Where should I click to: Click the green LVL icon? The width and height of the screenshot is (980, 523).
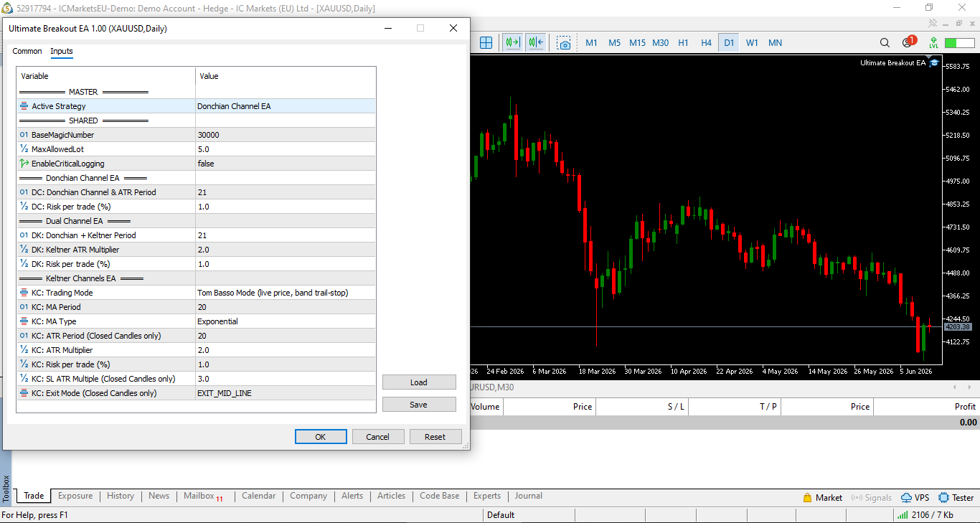(933, 43)
